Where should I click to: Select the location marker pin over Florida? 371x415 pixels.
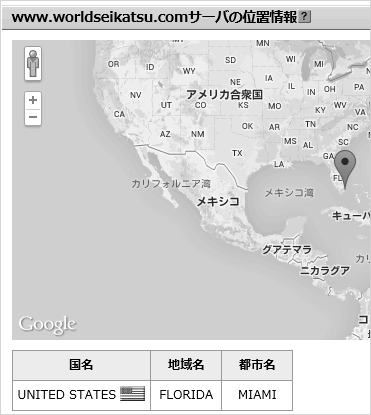pos(345,169)
